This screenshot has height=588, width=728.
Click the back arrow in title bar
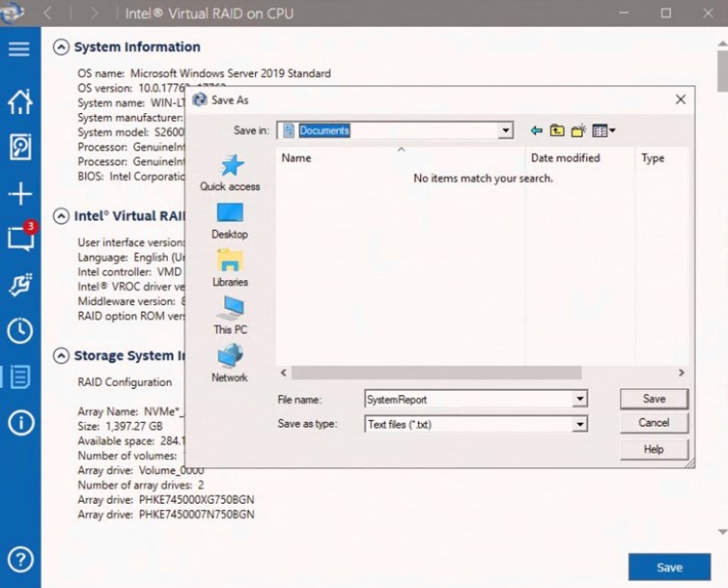pyautogui.click(x=47, y=13)
